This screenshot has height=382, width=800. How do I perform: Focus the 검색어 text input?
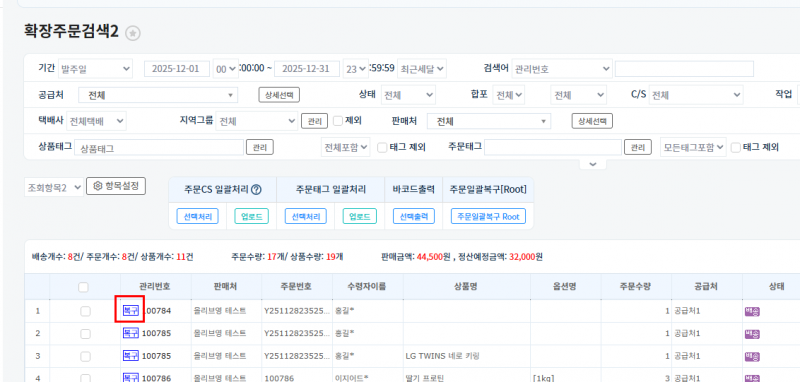click(684, 69)
